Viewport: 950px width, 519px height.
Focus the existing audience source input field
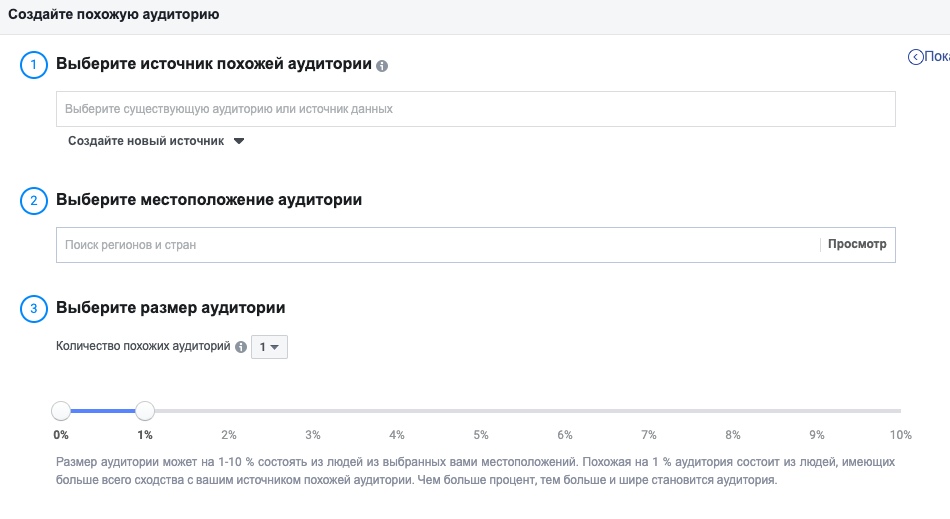pos(476,109)
